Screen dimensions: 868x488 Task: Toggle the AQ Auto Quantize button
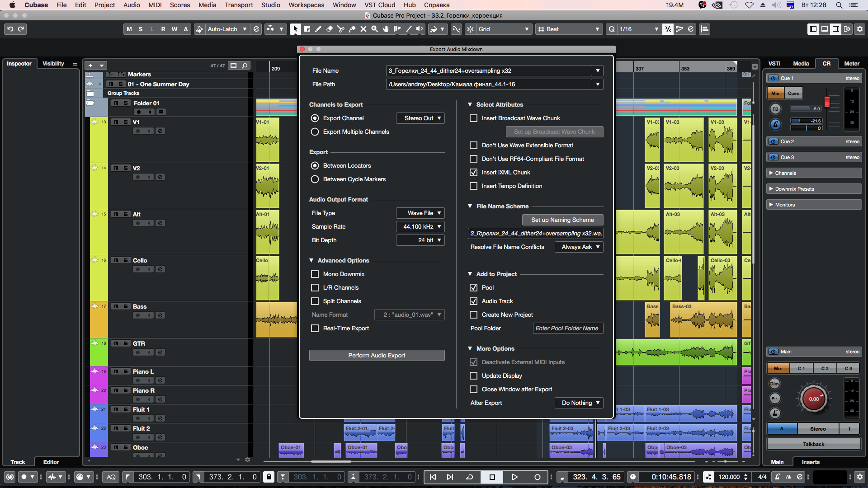point(111,477)
